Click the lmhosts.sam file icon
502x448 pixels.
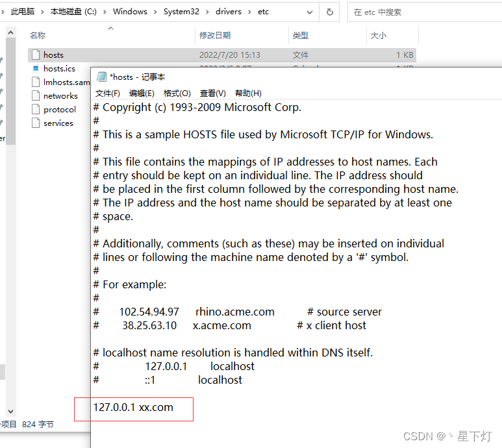(36, 82)
